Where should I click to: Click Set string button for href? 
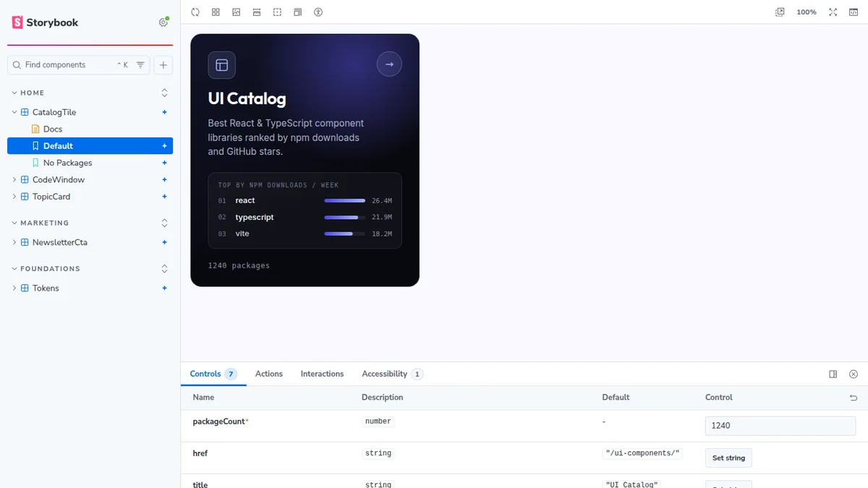728,458
